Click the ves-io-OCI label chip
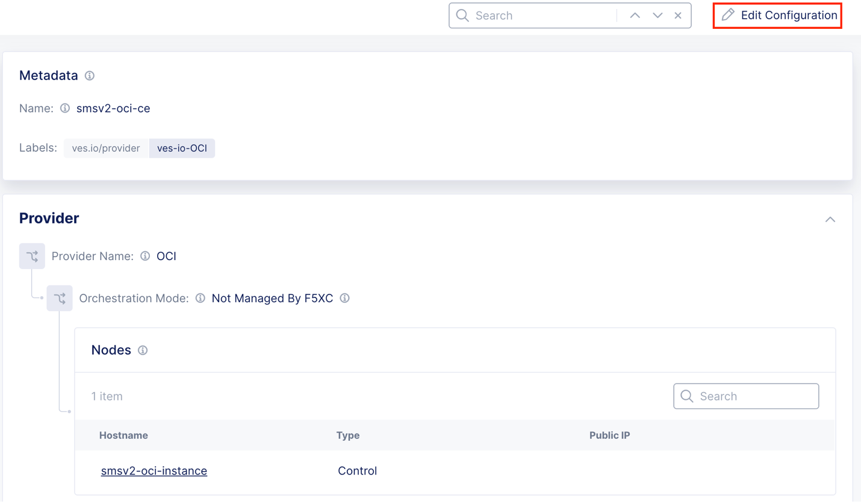This screenshot has width=861, height=504. click(x=182, y=148)
